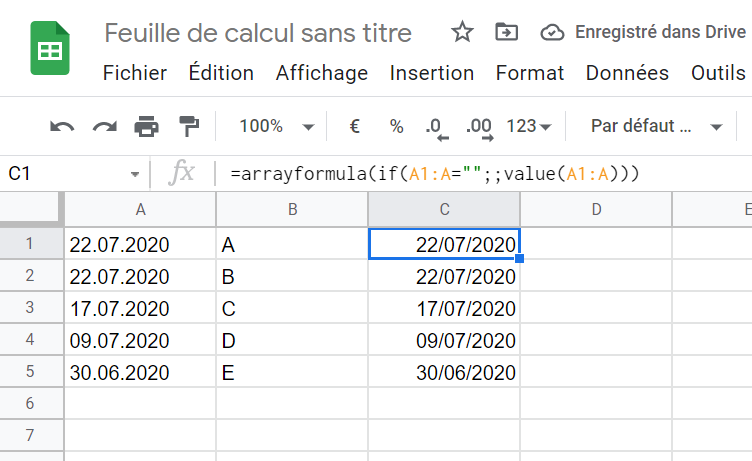The width and height of the screenshot is (752, 461).
Task: Select column B header
Action: tap(292, 210)
